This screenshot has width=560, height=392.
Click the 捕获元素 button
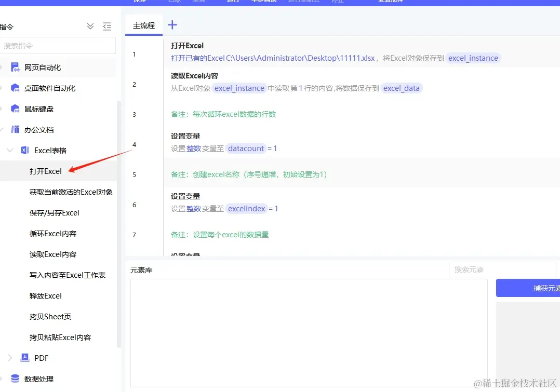(x=528, y=288)
